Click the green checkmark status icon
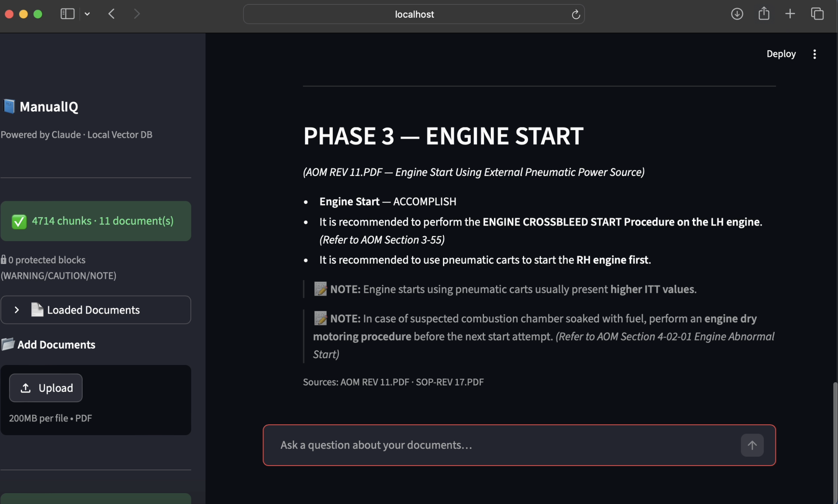This screenshot has height=504, width=838. (x=19, y=221)
